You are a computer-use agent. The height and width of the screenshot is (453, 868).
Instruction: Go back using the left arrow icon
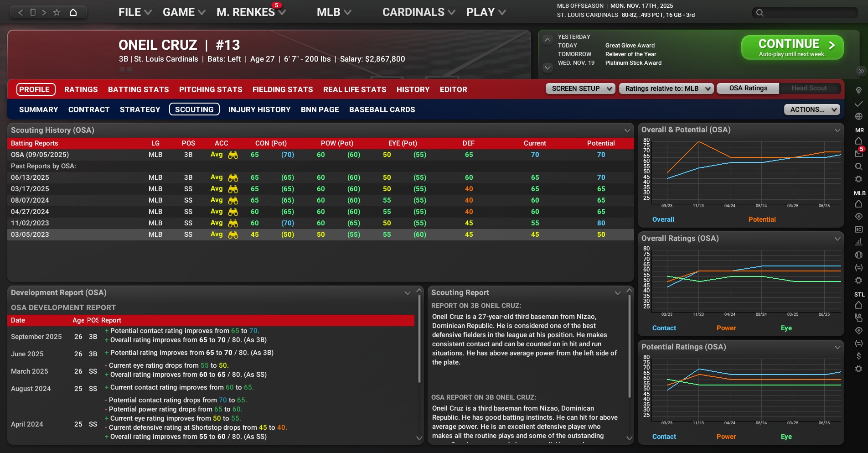21,12
